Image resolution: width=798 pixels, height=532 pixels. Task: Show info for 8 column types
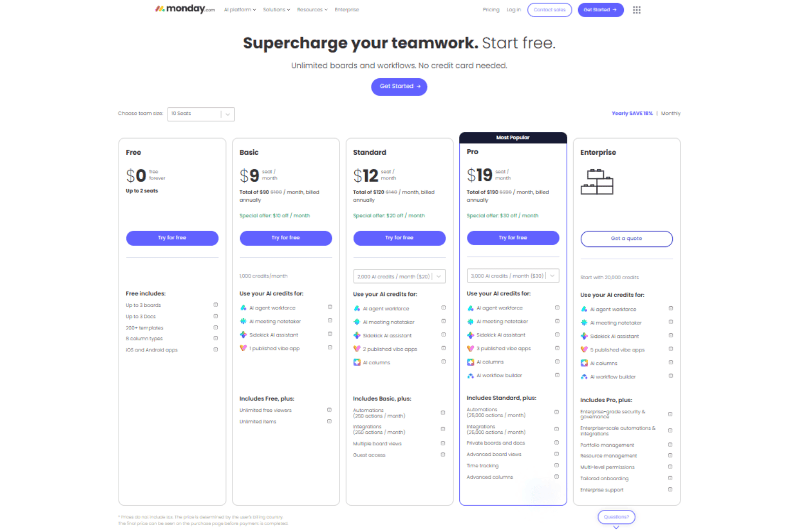point(216,338)
